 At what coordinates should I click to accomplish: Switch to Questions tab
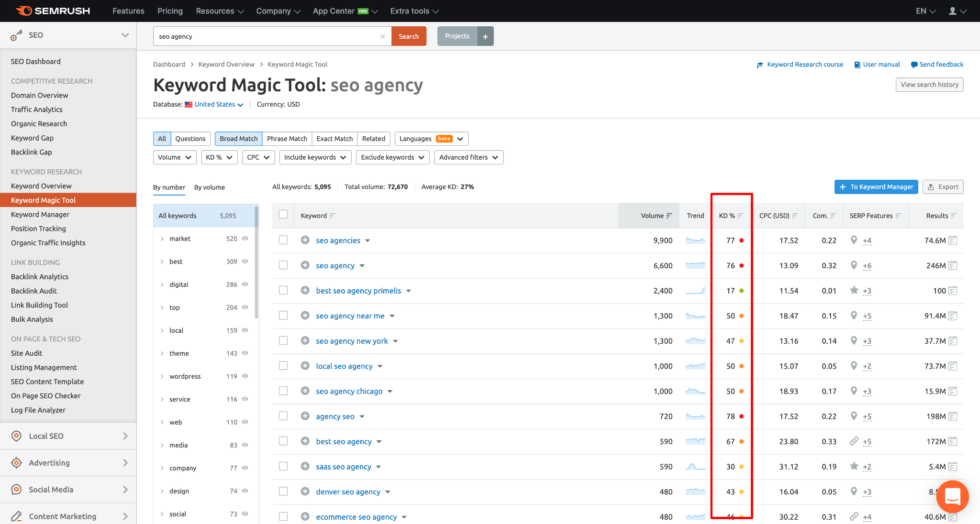pyautogui.click(x=190, y=139)
